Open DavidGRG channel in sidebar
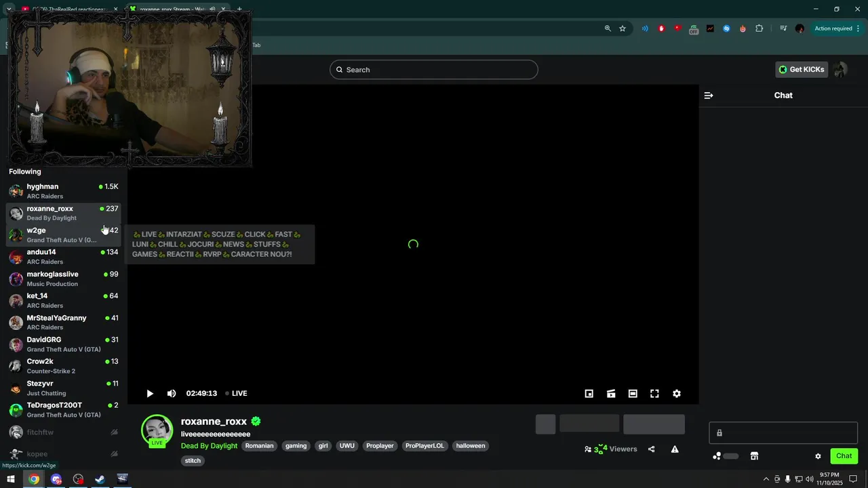The height and width of the screenshot is (488, 868). [64, 344]
